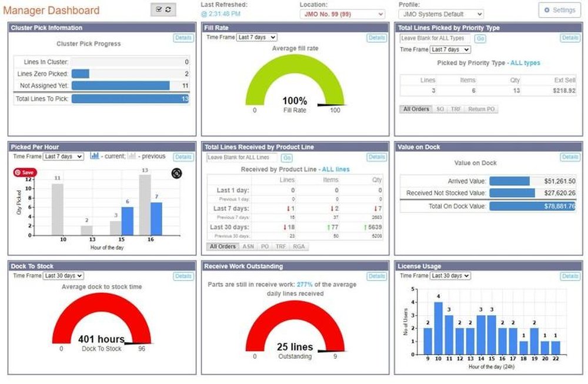Select All Orders tab in received panel
Screen dimensions: 588x384
pos(223,246)
